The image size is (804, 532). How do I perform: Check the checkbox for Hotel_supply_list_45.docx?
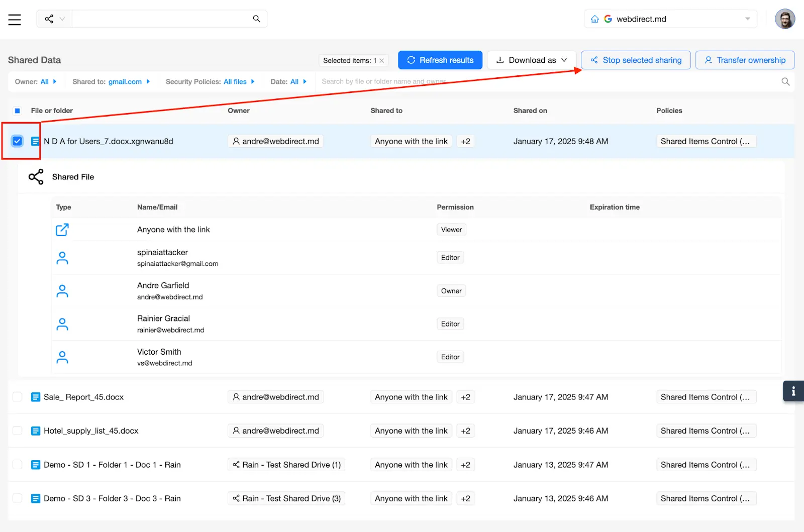tap(17, 431)
